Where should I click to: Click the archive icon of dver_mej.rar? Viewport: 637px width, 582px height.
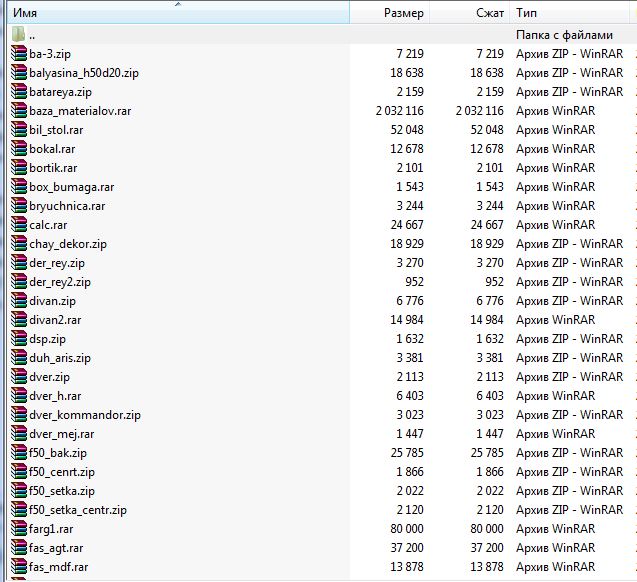coord(19,434)
